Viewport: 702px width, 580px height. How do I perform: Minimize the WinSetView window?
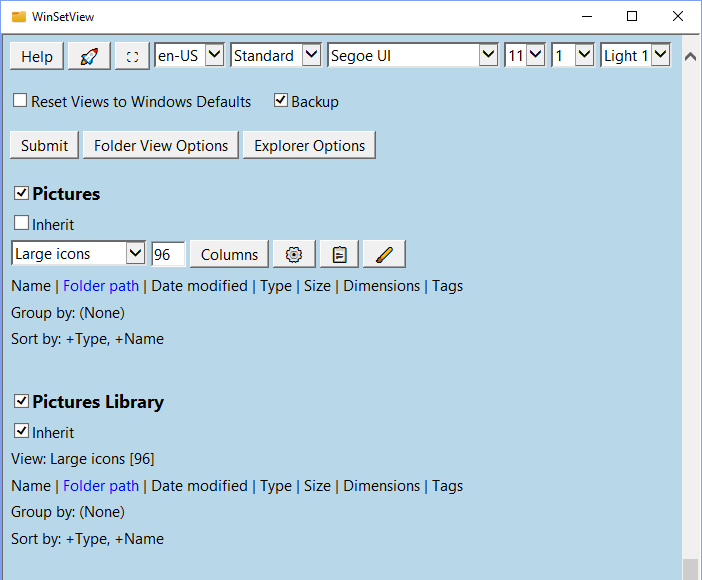pyautogui.click(x=587, y=17)
